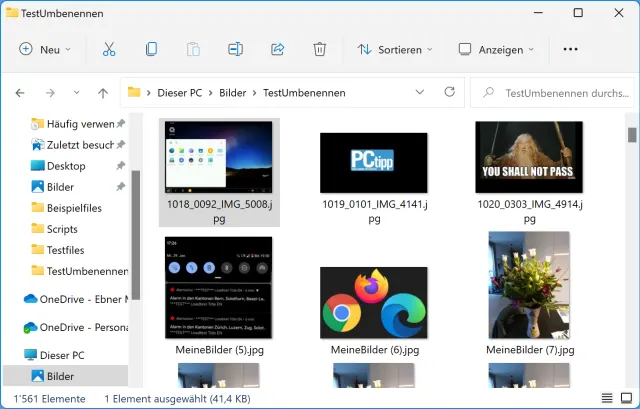Click the Refresh button near address bar

point(449,93)
